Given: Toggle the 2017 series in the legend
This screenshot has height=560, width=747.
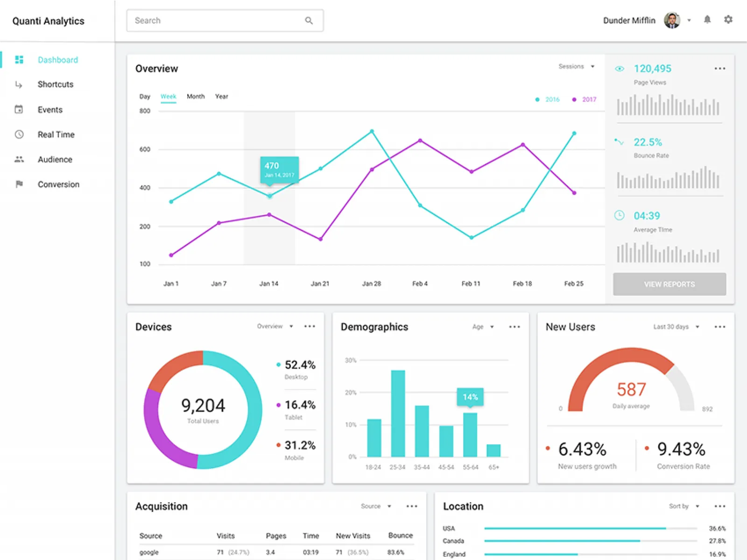Looking at the screenshot, I should [575, 99].
